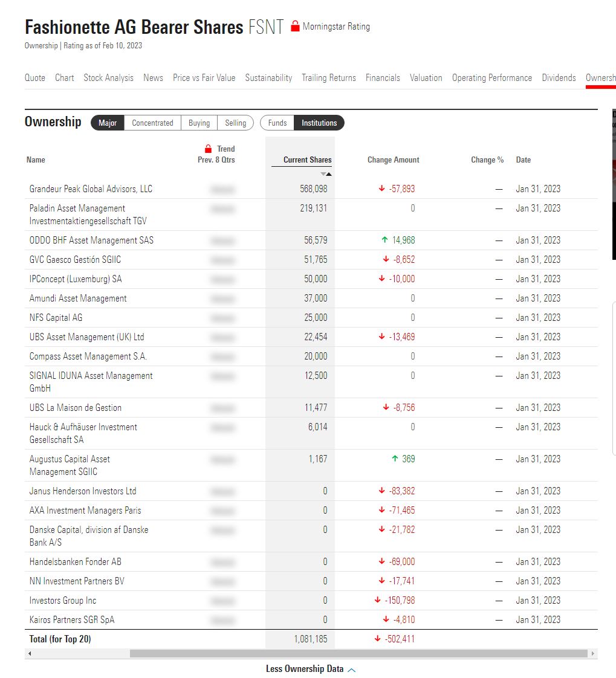Screen dimensions: 616x678
Task: Click UBS Asset Management (UK) Ltd
Action: tap(87, 337)
